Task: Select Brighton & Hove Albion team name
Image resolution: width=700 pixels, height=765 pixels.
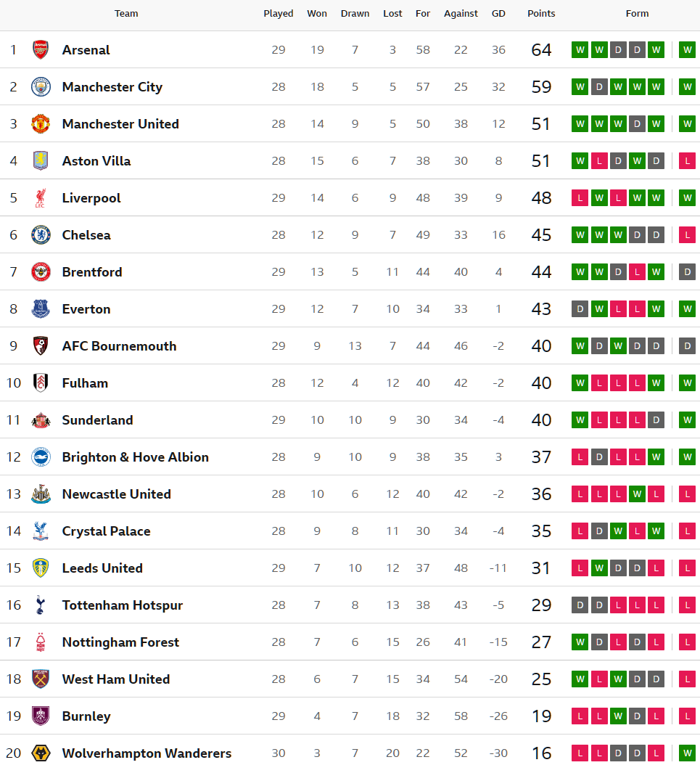Action: (x=136, y=457)
